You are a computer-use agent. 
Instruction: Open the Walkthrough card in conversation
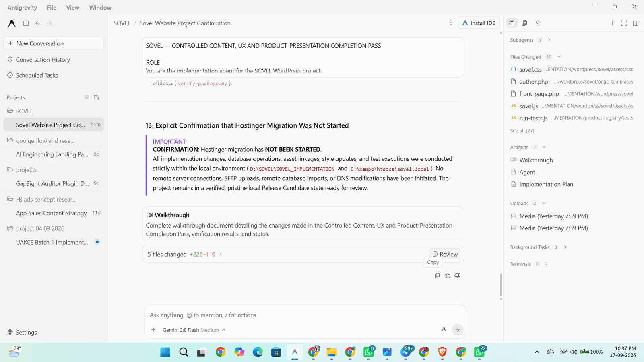coord(303,224)
